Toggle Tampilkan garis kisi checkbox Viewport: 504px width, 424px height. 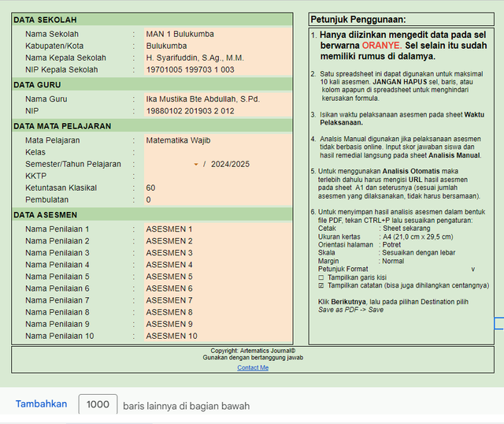(x=321, y=277)
